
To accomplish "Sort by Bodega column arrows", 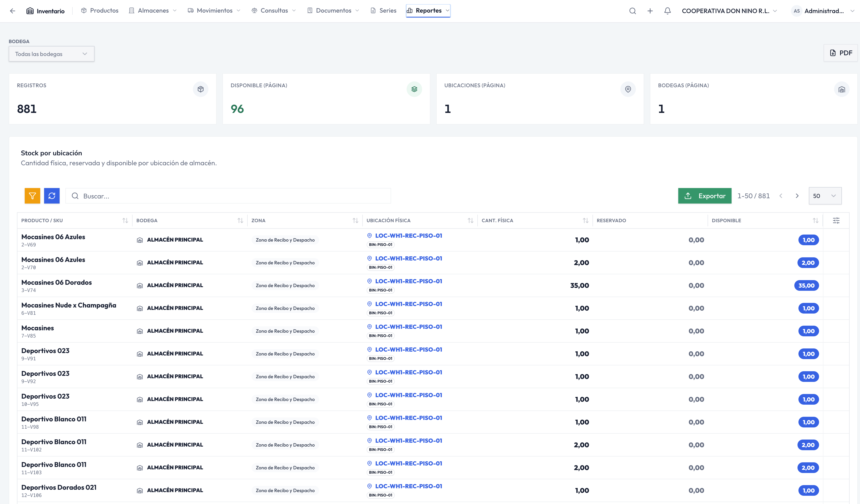I will pos(240,220).
